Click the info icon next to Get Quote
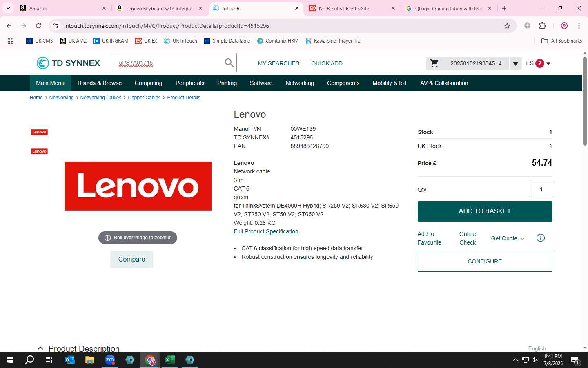Viewport: 588px width, 368px height. pos(540,238)
